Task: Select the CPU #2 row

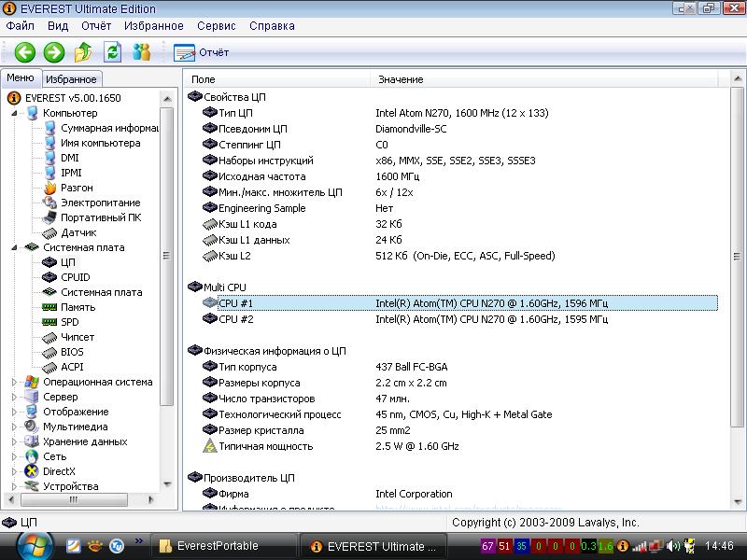Action: pyautogui.click(x=459, y=319)
